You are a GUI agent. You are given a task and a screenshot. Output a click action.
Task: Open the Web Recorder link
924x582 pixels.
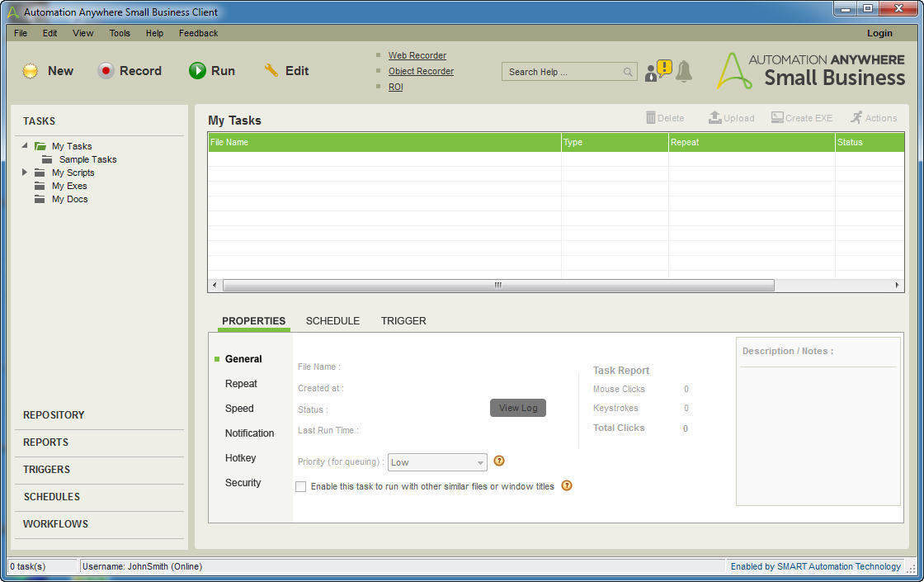[417, 55]
